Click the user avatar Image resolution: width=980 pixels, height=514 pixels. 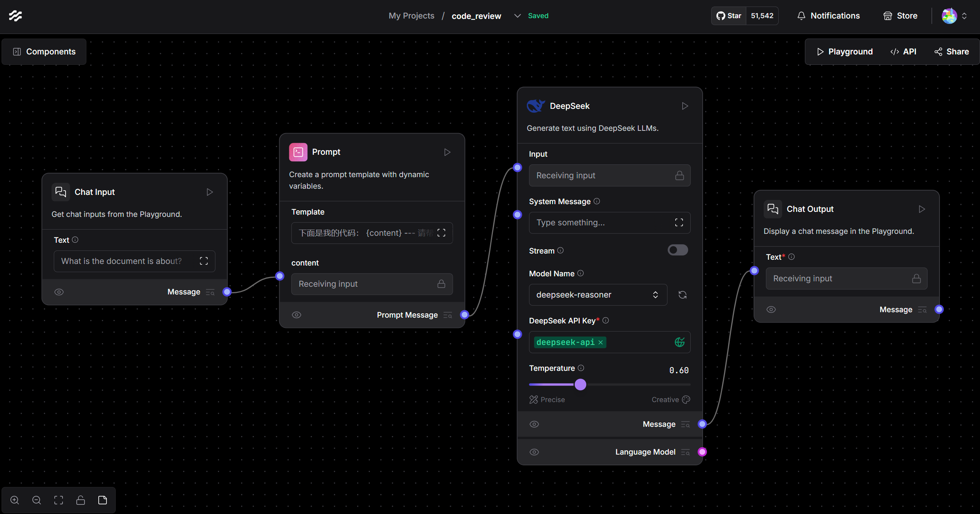(x=949, y=16)
